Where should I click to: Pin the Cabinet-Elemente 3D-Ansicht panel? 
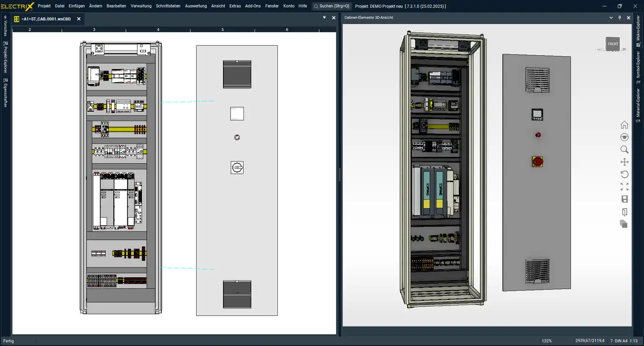point(619,18)
